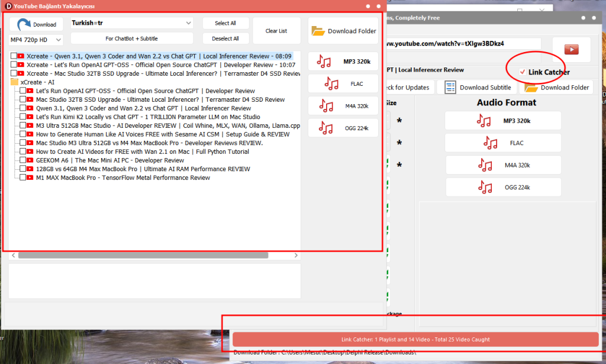Click the YouTube icon beside How to Create AI Videos

click(30, 152)
